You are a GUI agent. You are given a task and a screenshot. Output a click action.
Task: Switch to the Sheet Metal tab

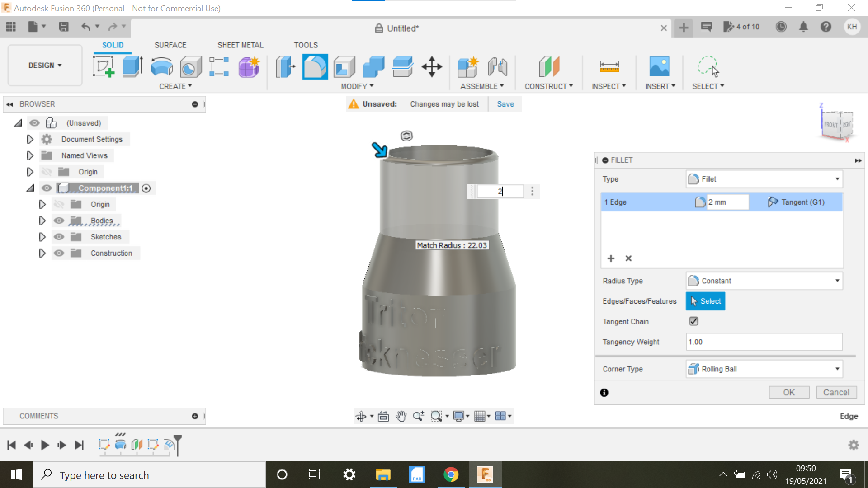(240, 45)
